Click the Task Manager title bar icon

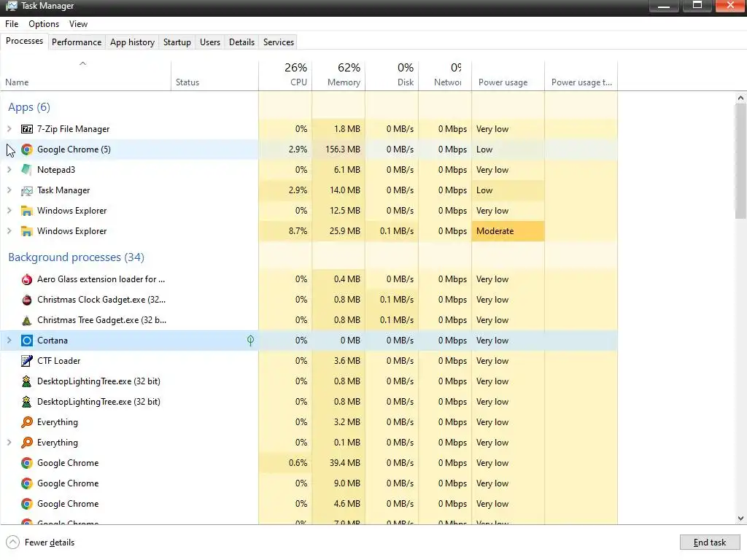(11, 6)
